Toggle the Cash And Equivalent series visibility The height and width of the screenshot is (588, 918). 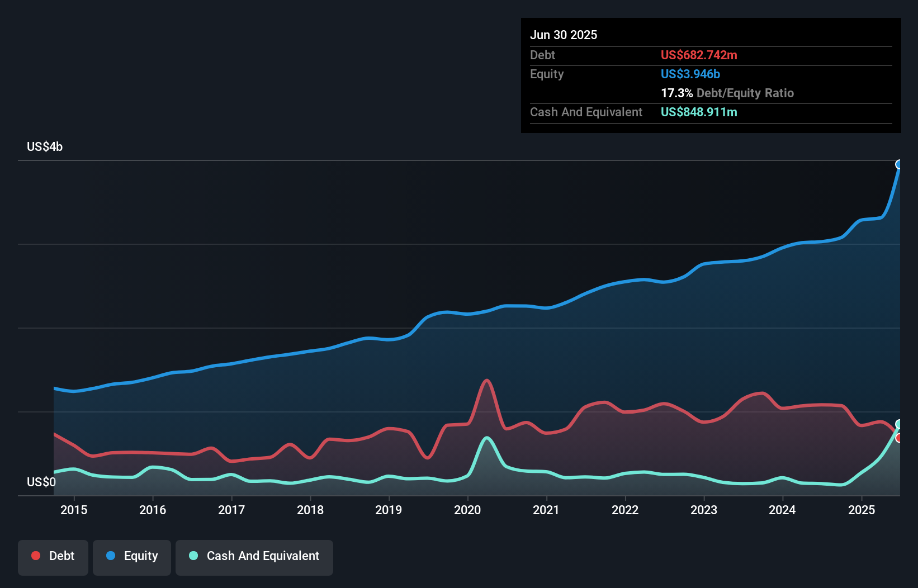(254, 556)
